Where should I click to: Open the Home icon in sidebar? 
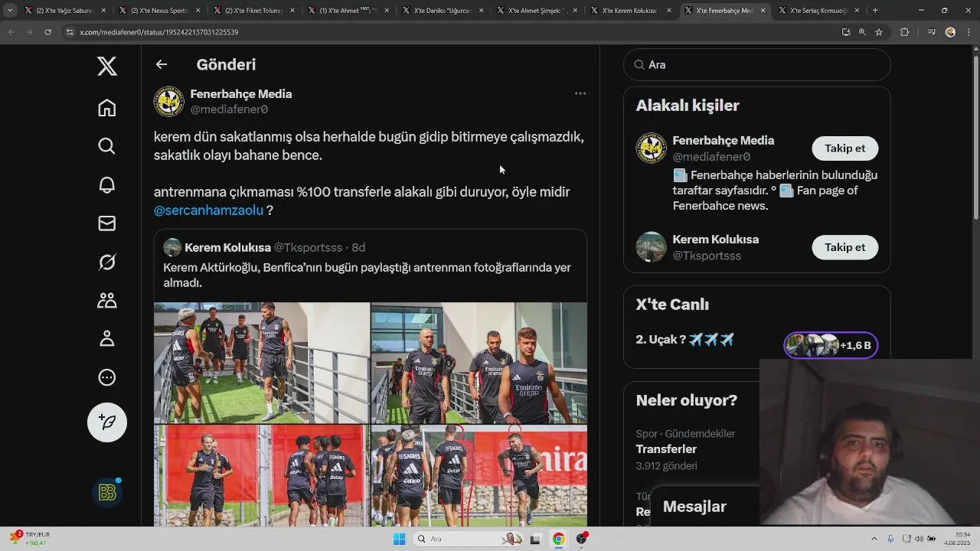coord(107,108)
